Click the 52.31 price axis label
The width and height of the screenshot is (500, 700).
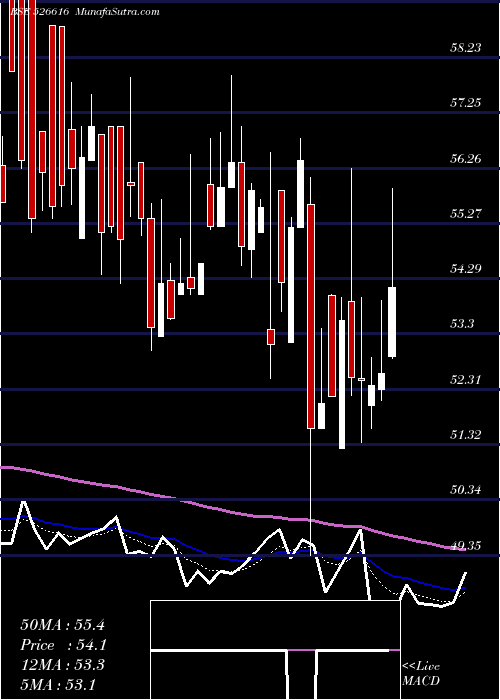(466, 380)
